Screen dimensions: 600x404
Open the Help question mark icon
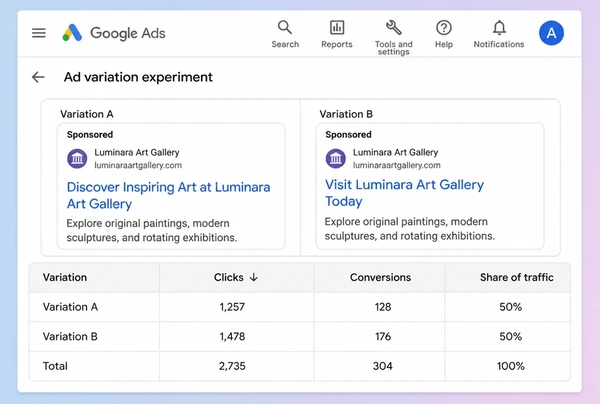click(444, 28)
